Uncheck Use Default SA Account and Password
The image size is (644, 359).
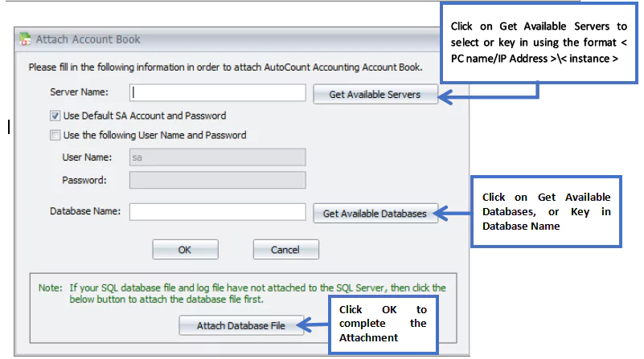[x=55, y=116]
